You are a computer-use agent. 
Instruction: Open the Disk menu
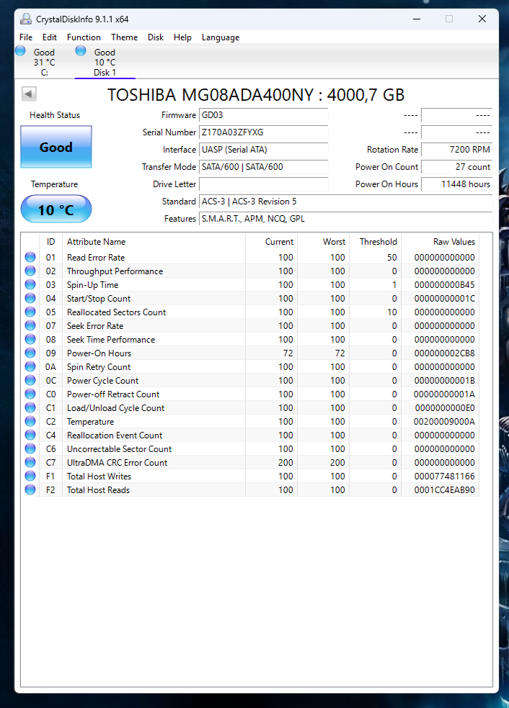click(155, 37)
